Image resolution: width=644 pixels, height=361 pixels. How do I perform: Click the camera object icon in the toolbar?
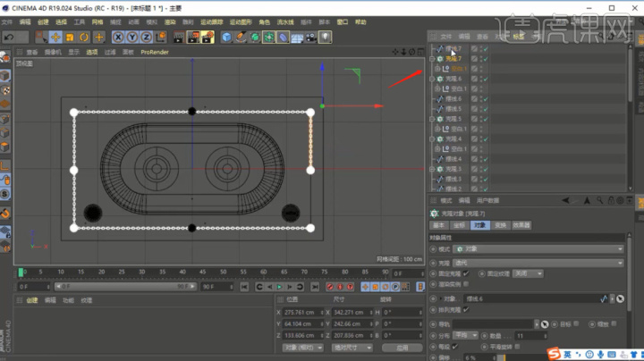tap(310, 37)
